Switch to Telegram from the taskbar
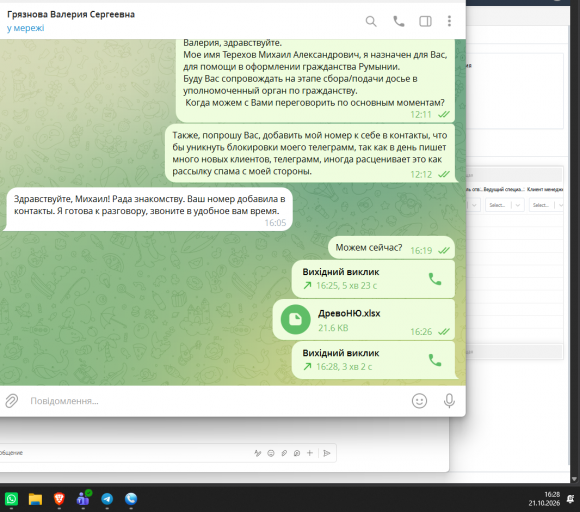This screenshot has width=580, height=512. pyautogui.click(x=107, y=499)
